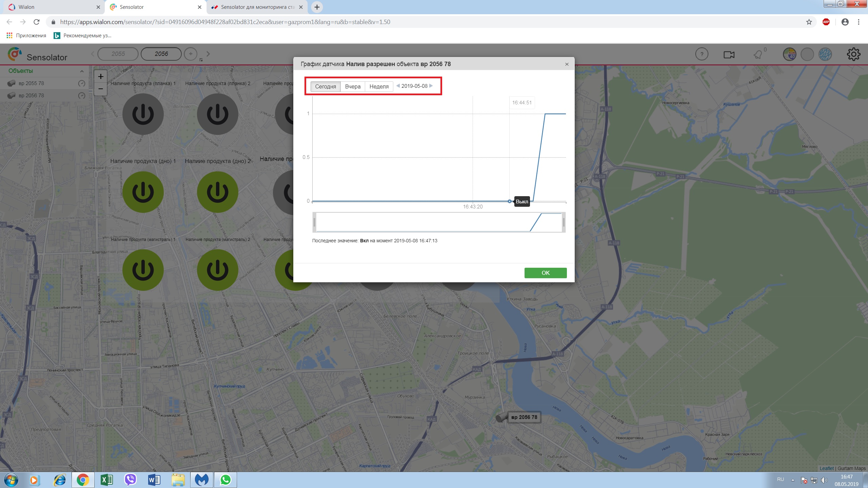Collapse the Объекты panel
The width and height of the screenshot is (868, 488).
click(82, 71)
